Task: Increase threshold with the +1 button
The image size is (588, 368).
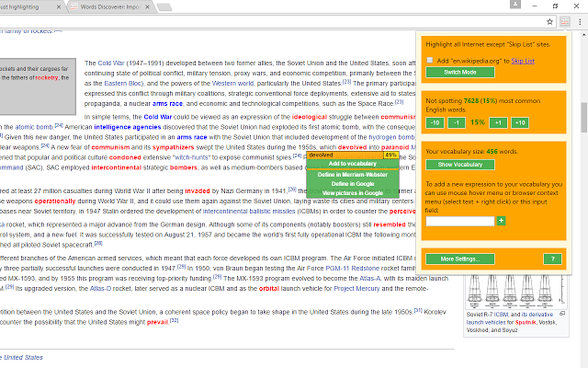Action: 498,122
